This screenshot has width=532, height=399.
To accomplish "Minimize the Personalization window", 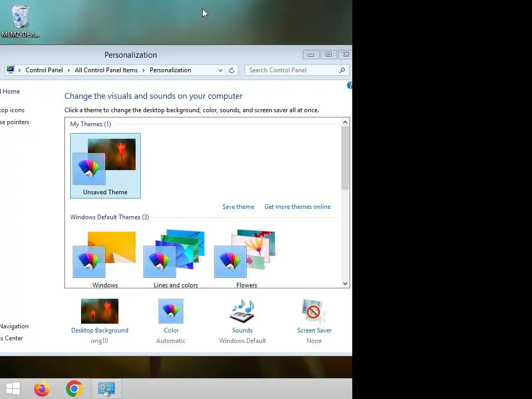I will [x=311, y=55].
